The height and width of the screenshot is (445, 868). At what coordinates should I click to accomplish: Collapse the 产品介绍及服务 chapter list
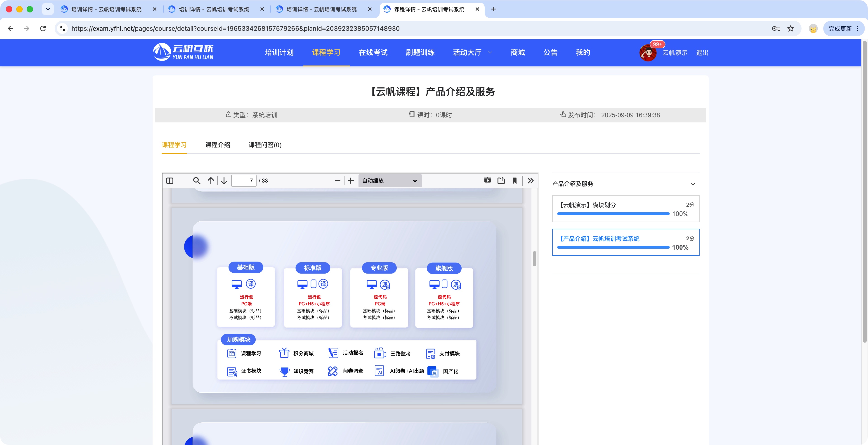pos(693,184)
